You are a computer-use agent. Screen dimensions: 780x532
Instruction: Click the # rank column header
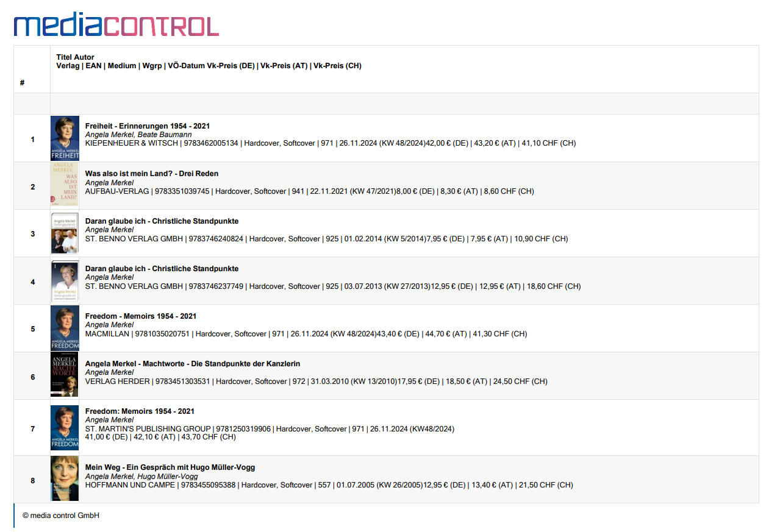point(22,83)
